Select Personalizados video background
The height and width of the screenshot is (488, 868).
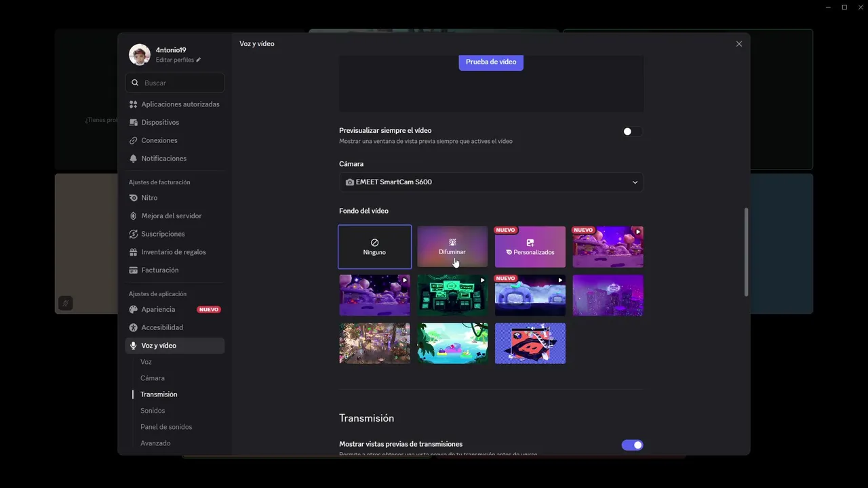pyautogui.click(x=530, y=247)
